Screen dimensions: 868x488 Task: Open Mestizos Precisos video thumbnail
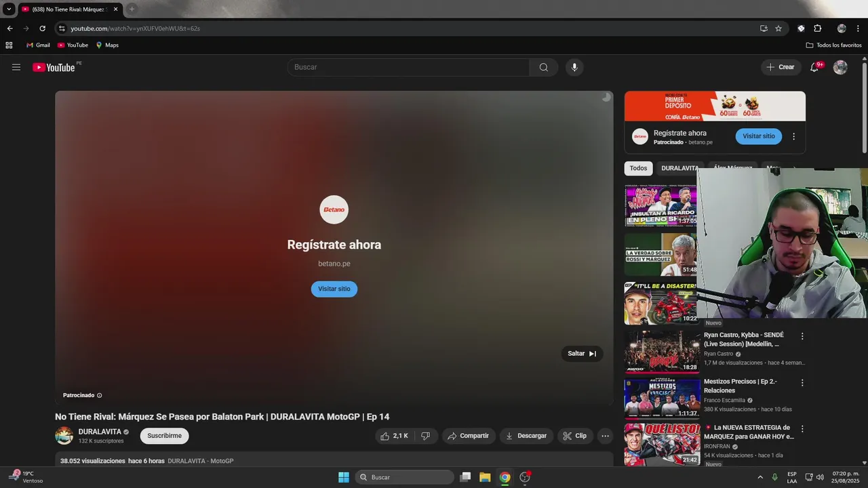(x=663, y=399)
